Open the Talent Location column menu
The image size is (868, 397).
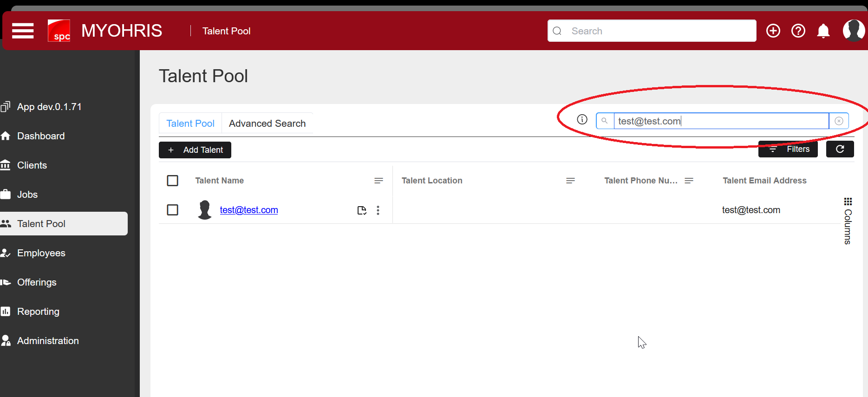click(x=570, y=181)
